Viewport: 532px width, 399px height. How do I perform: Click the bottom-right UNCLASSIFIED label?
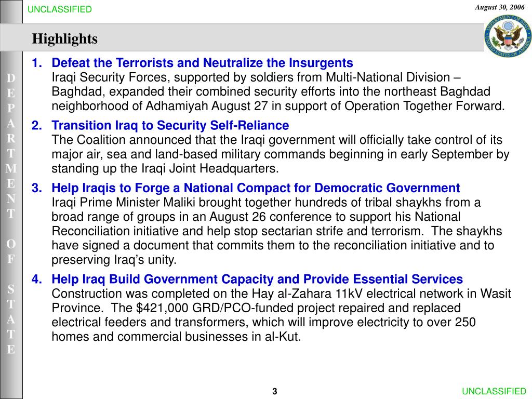pyautogui.click(x=494, y=391)
